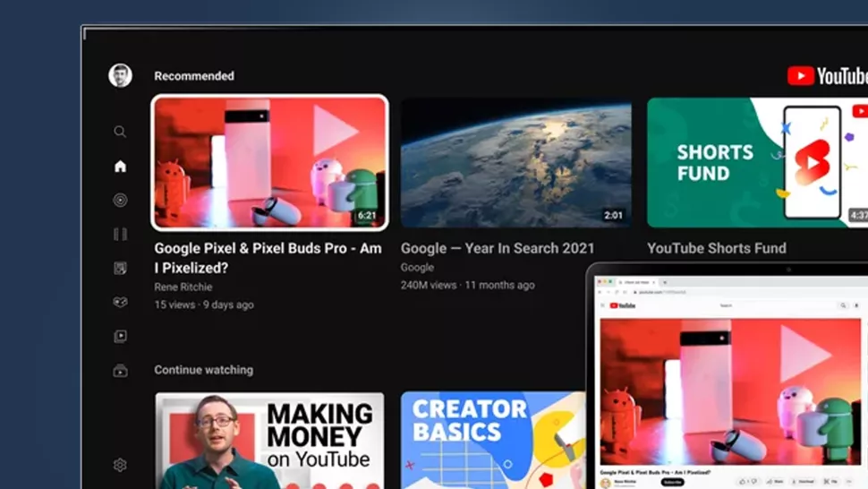
Task: Click the 'Recommended' section heading
Action: (x=194, y=76)
